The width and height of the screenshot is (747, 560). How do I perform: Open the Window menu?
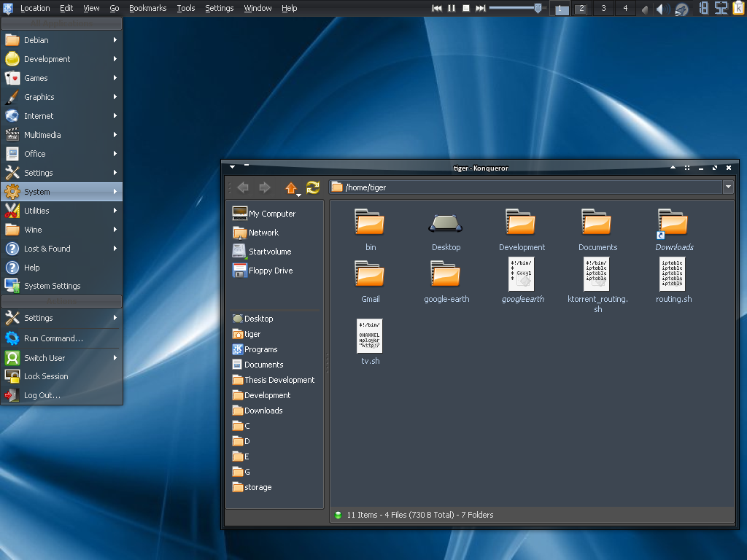[258, 8]
